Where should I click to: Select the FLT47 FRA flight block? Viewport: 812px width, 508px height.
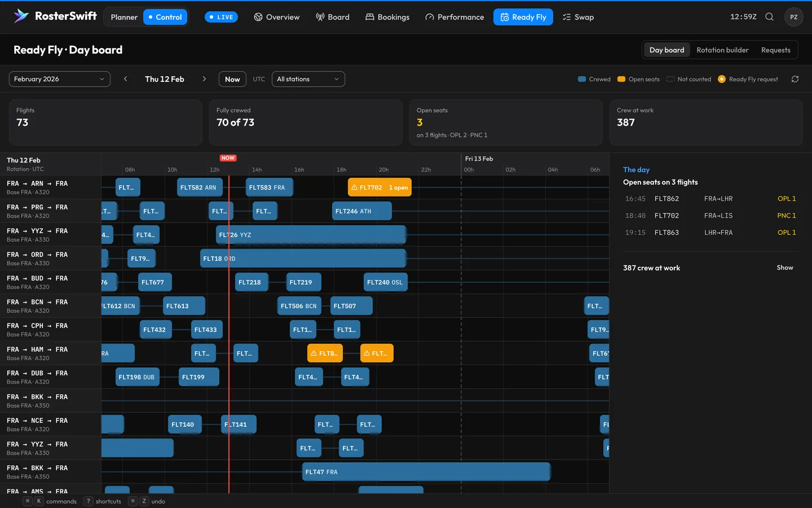pos(426,472)
